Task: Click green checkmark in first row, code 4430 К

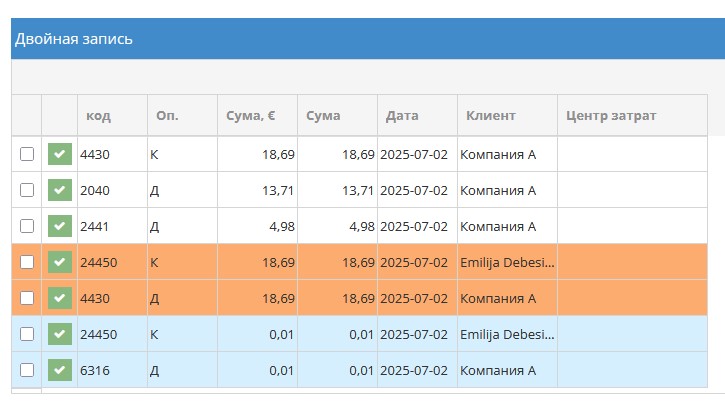Action: tap(60, 154)
